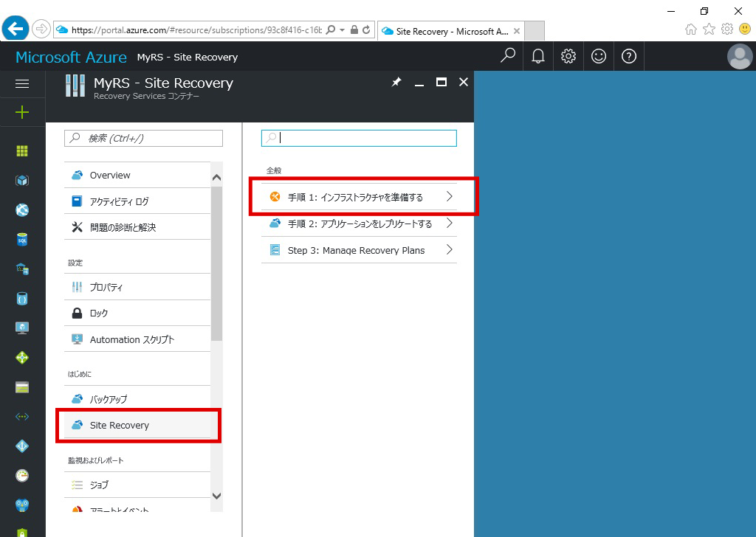This screenshot has width=756, height=537.
Task: Open Virtual machines monitor icon in sidebar
Action: (22, 328)
